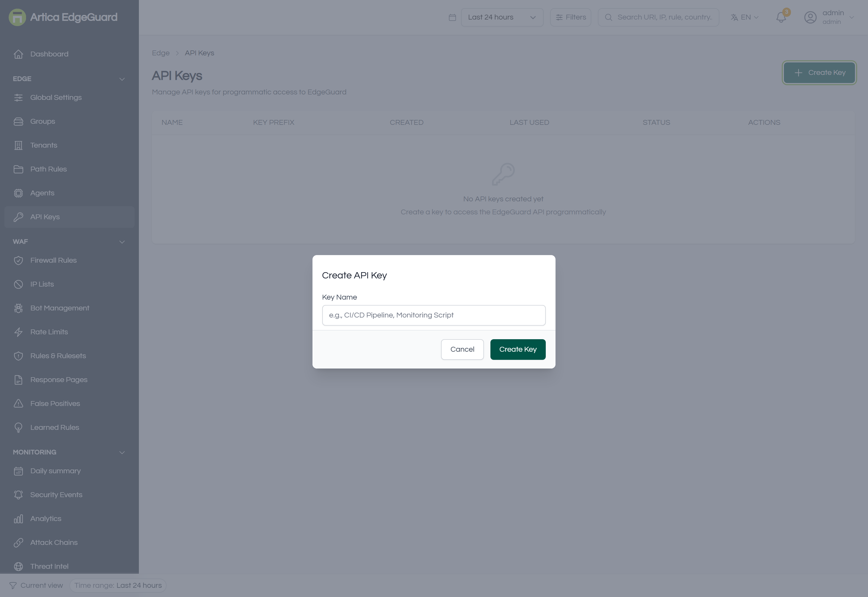Focus the Key Name input field
The image size is (868, 597).
[x=434, y=315]
